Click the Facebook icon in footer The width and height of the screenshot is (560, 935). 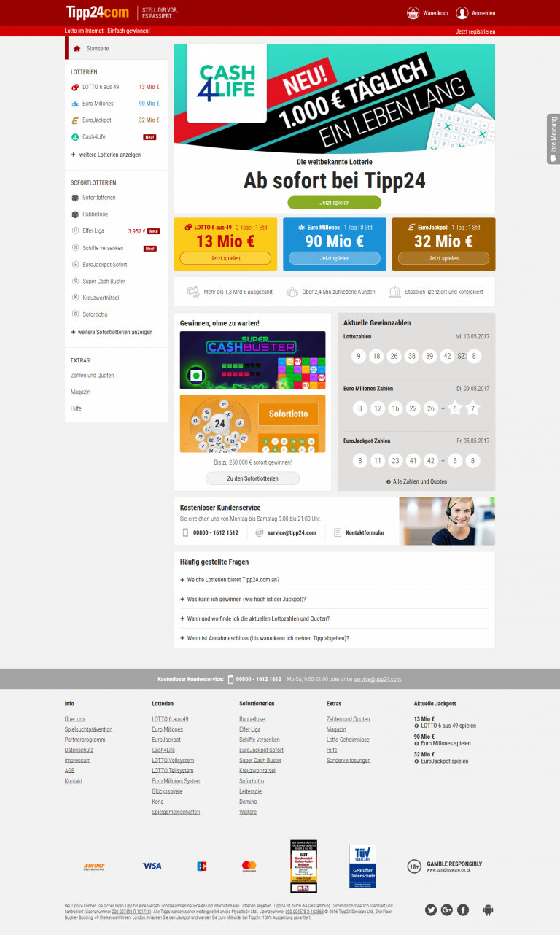pos(463,909)
